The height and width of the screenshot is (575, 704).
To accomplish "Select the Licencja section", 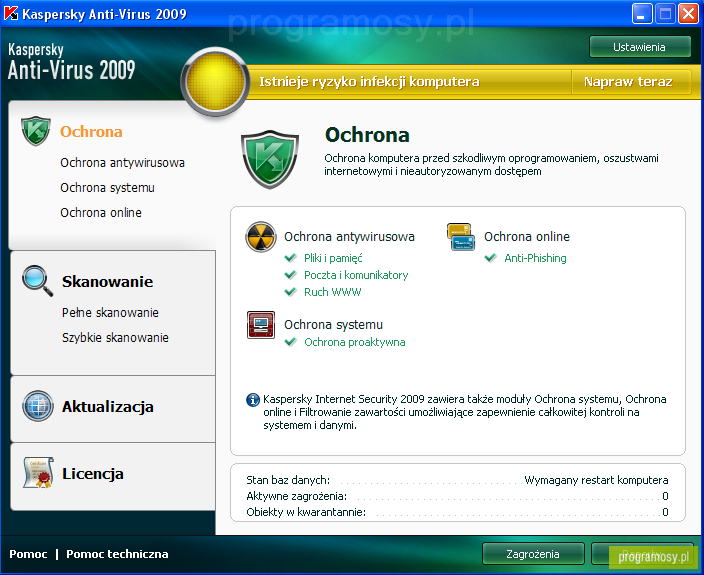I will 92,474.
